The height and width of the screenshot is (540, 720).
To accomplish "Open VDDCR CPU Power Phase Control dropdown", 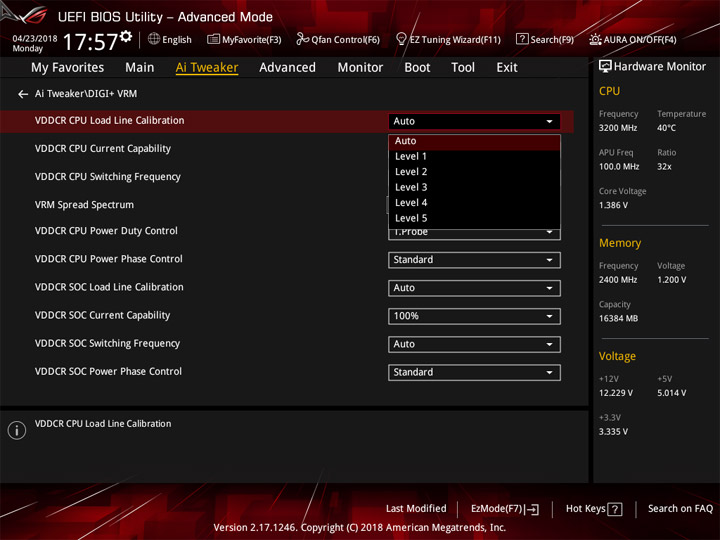I will [x=474, y=260].
